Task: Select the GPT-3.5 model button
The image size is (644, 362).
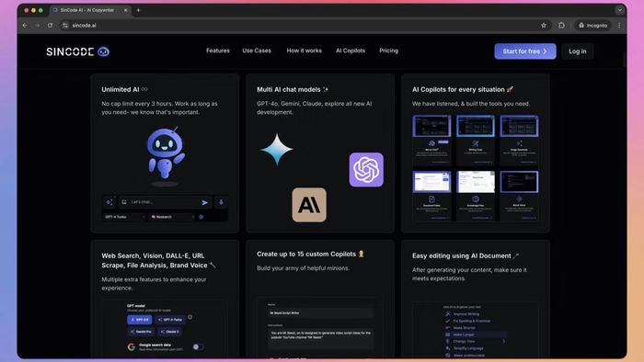Action: (x=140, y=320)
